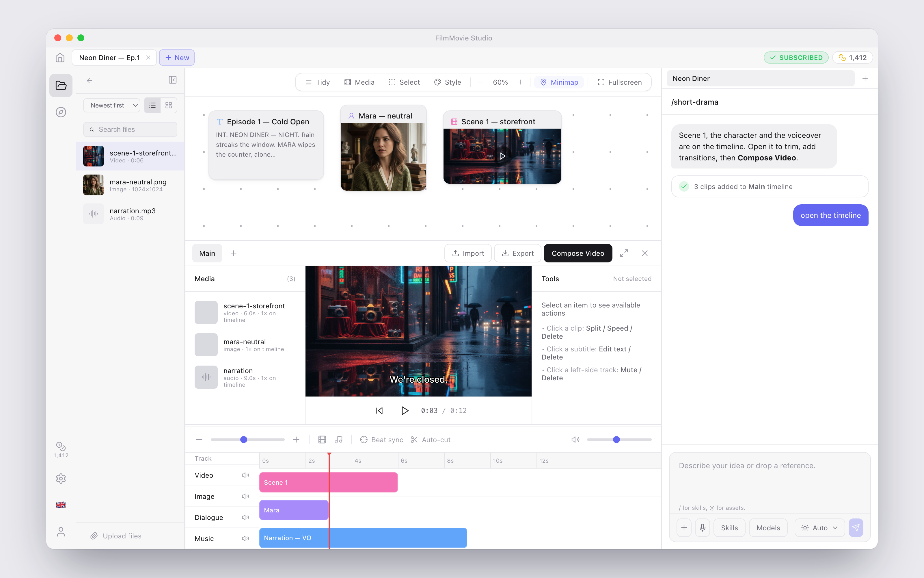The height and width of the screenshot is (578, 924).
Task: Add attachment with plus in chat box
Action: (684, 528)
